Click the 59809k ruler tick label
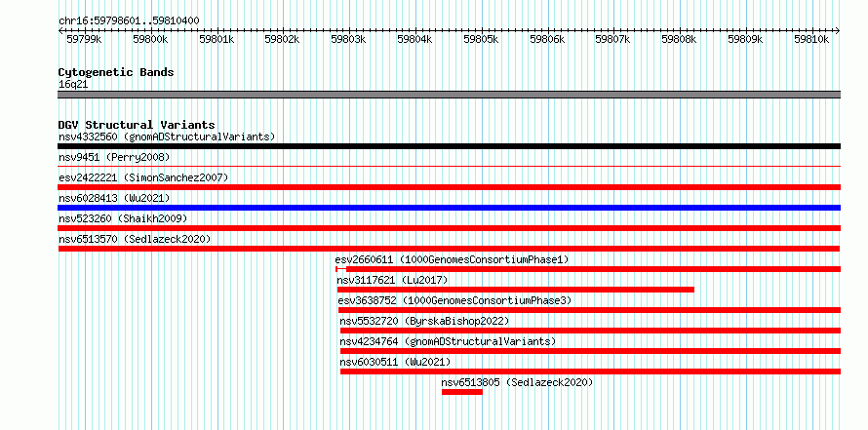868x430 pixels. [x=745, y=39]
